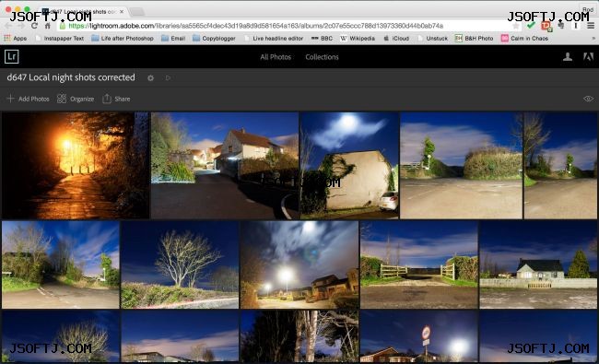This screenshot has width=599, height=364.
Task: Bookmark this page with star icon
Action: 516,26
